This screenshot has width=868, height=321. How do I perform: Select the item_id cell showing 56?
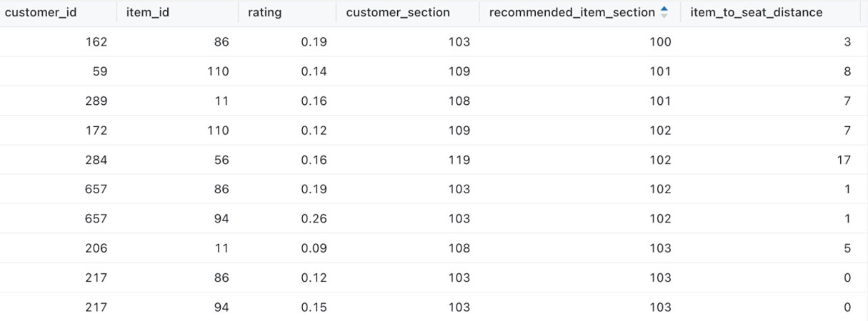[x=221, y=160]
